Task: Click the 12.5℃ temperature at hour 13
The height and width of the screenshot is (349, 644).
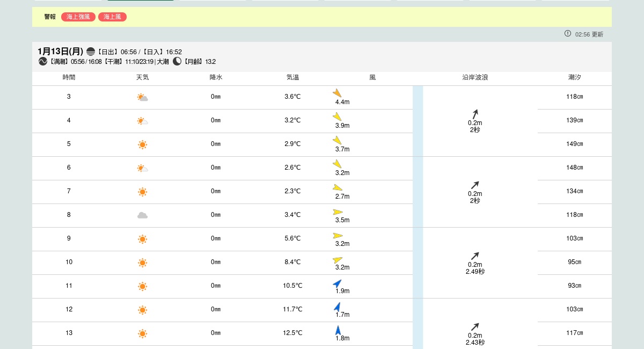Action: 292,333
